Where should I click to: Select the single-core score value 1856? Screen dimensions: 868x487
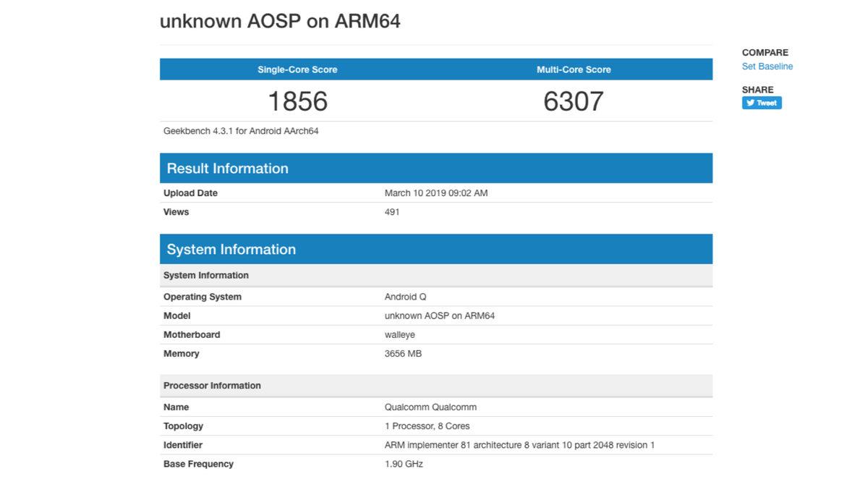pyautogui.click(x=299, y=101)
